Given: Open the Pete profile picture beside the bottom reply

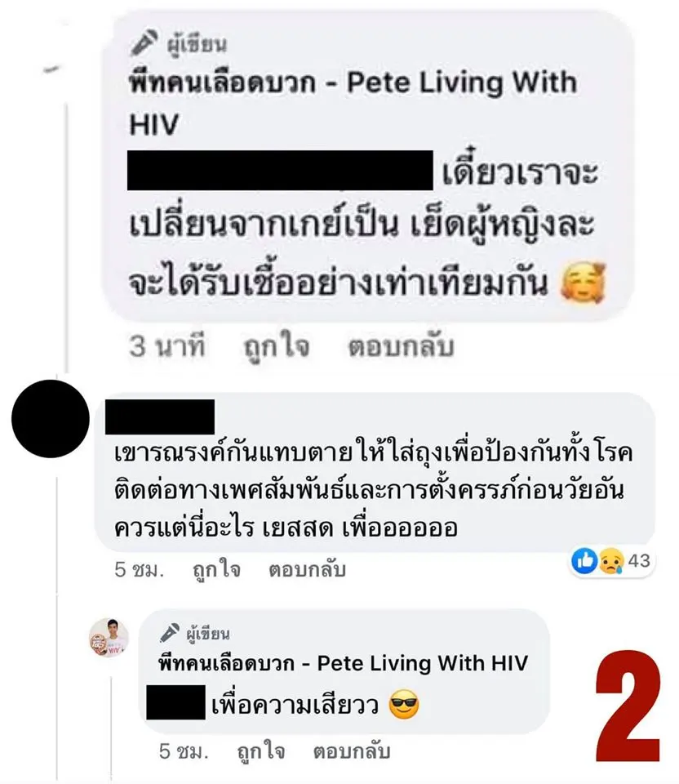Looking at the screenshot, I should [109, 638].
